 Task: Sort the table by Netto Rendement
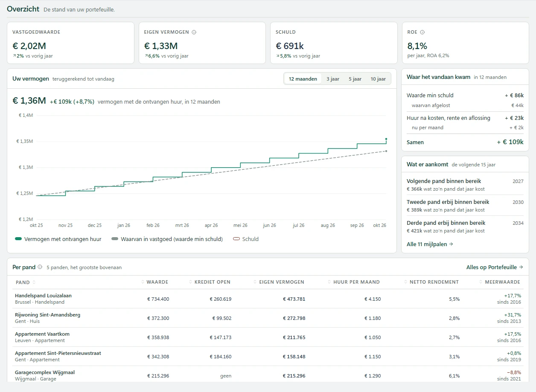tap(431, 282)
